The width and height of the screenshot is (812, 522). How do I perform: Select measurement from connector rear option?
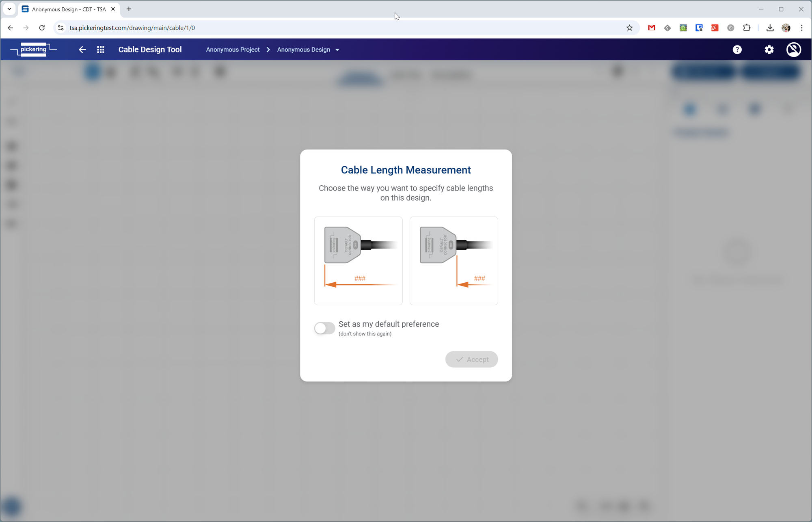pyautogui.click(x=454, y=260)
